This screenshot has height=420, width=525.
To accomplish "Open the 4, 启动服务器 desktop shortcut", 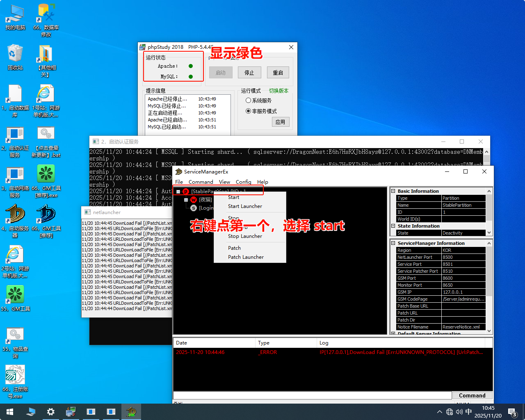I will tap(15, 215).
